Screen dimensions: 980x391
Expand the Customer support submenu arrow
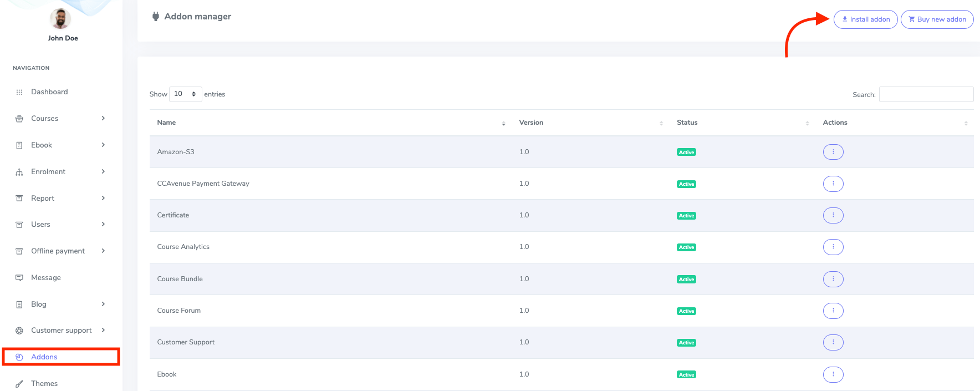(x=103, y=330)
